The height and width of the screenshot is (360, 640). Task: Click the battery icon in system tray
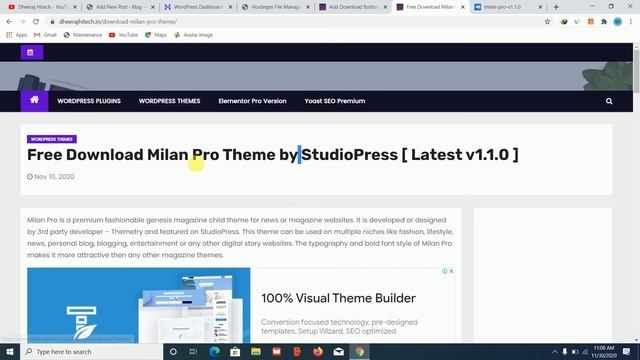pos(575,351)
